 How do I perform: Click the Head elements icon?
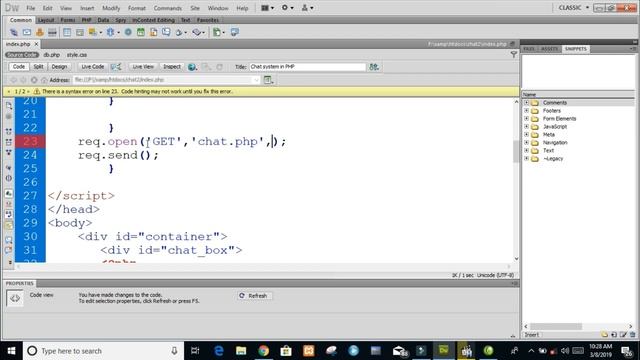(x=179, y=32)
